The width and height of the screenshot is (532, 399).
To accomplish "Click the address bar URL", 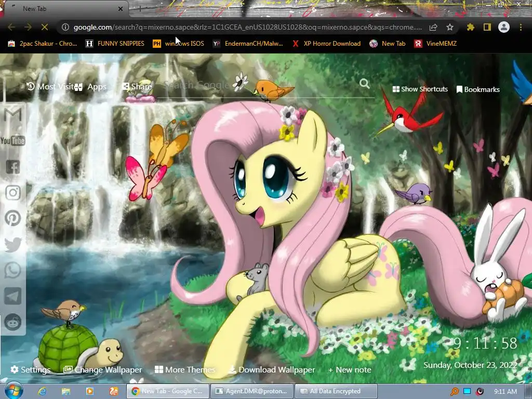I will 248,27.
